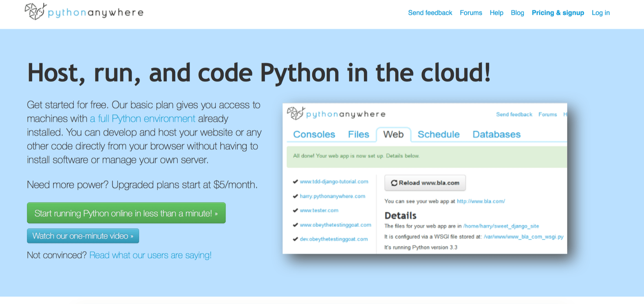Open 'Read what our users are saying!' link
This screenshot has height=304, width=644.
point(150,255)
